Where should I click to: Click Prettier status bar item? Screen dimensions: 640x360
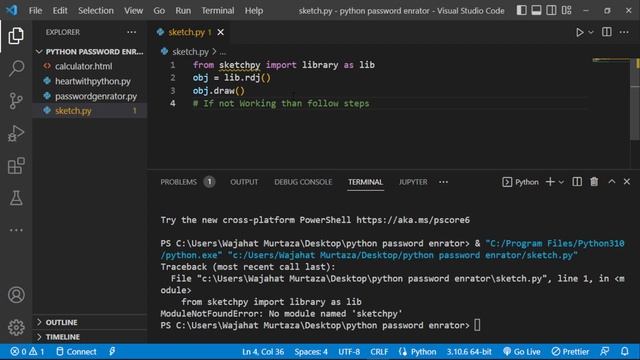click(x=570, y=352)
